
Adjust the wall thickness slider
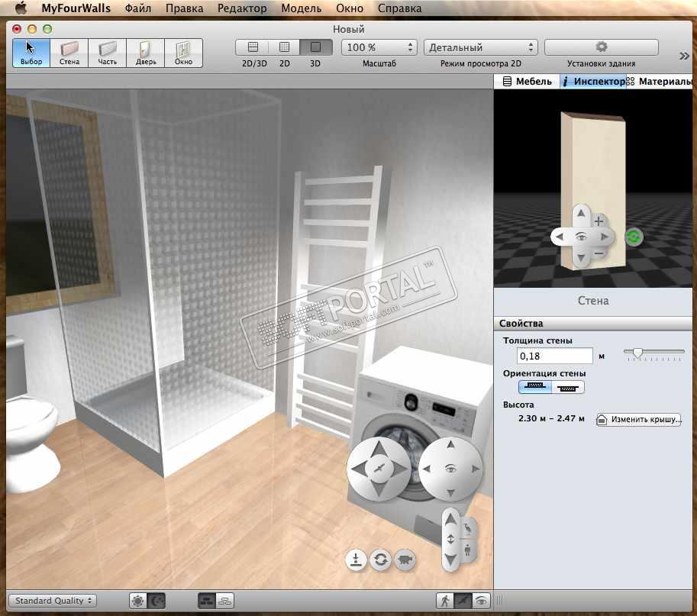(x=638, y=353)
